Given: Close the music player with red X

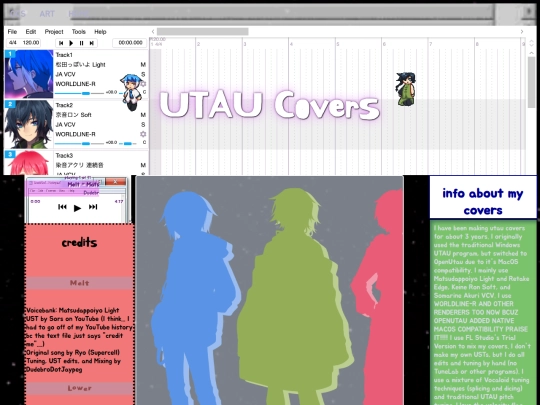Looking at the screenshot, I should tap(115, 182).
